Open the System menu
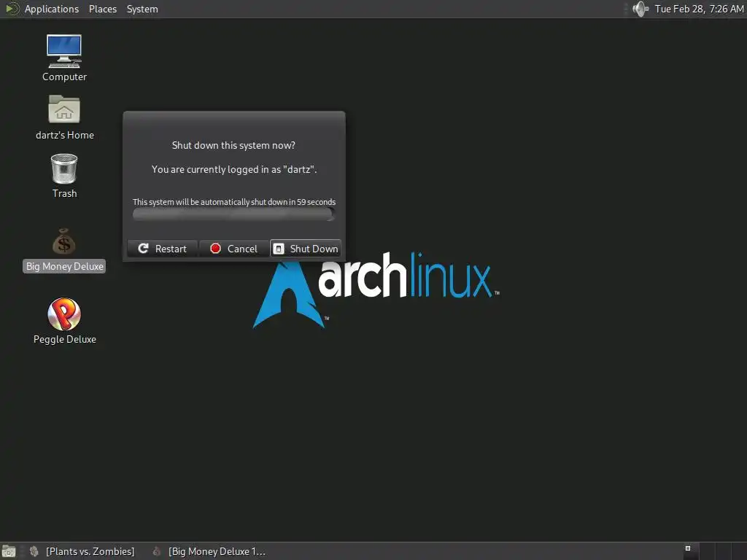The height and width of the screenshot is (560, 747). point(142,9)
